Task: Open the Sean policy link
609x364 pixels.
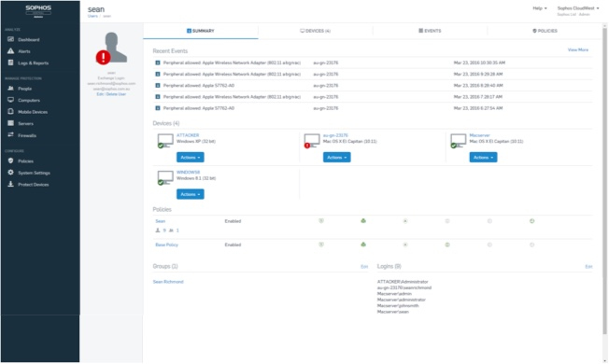Action: 161,221
